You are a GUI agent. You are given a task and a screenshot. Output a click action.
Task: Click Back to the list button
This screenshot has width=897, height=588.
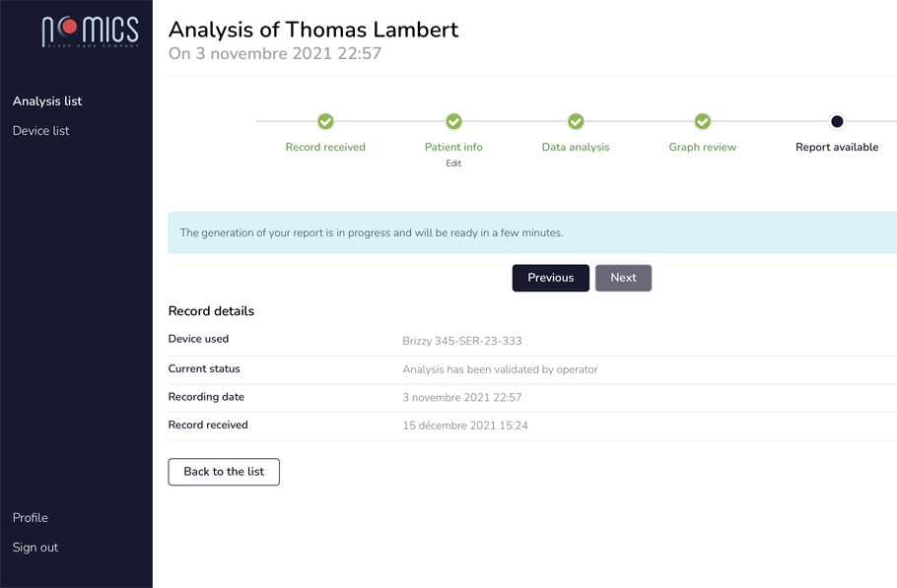224,472
